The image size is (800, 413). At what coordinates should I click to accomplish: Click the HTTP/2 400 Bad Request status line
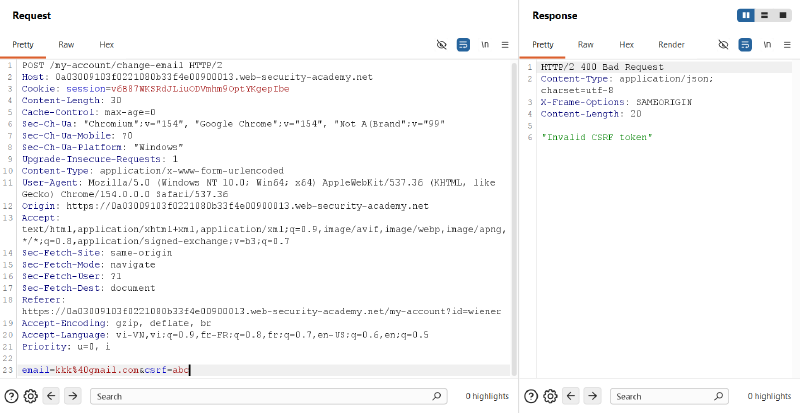tap(602, 67)
